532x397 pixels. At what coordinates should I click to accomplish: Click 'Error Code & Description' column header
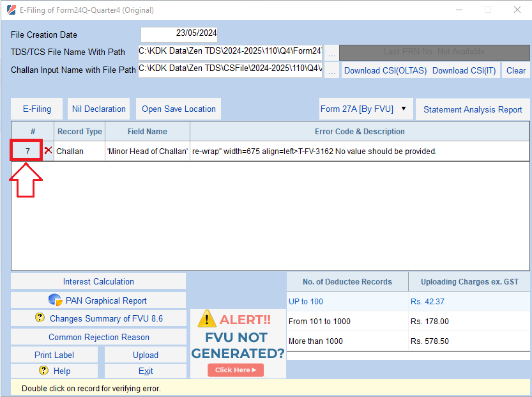(x=360, y=132)
